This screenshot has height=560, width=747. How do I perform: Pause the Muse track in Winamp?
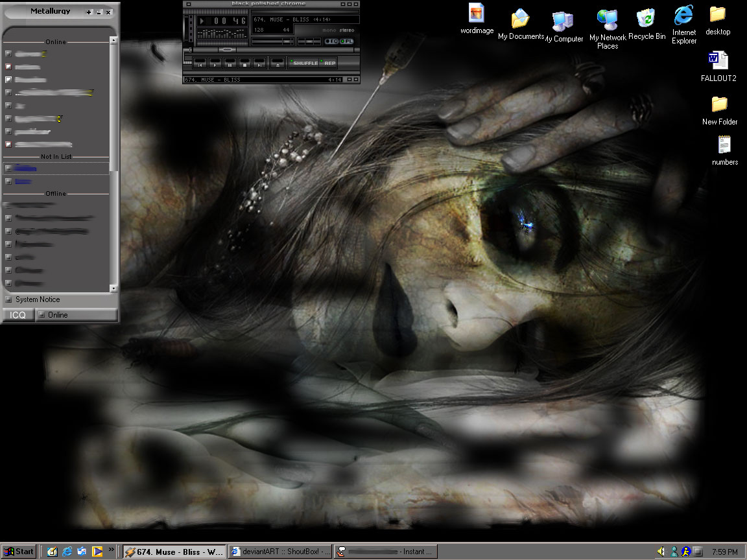point(230,63)
